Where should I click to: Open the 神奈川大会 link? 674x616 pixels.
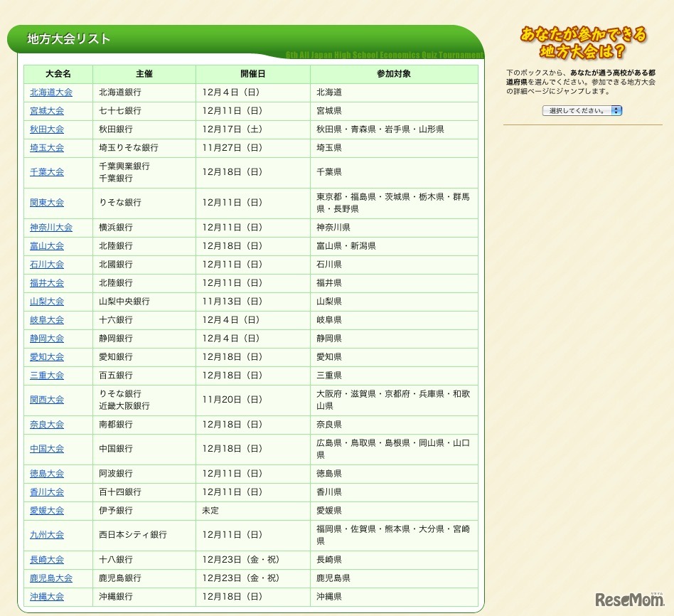(51, 228)
